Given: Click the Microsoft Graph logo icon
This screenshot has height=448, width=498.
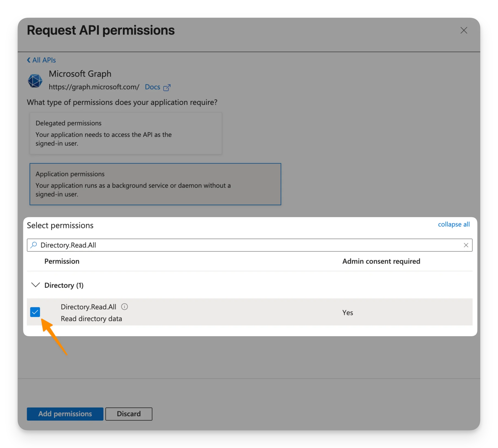Looking at the screenshot, I should click(x=35, y=81).
